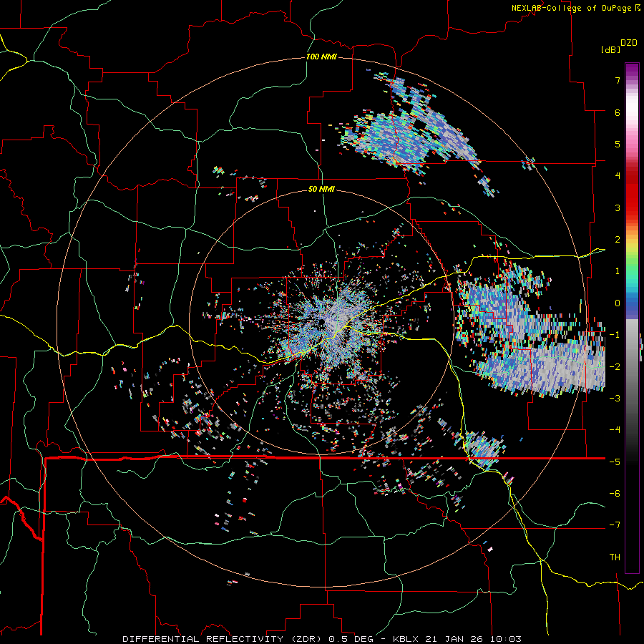Click the DZD product label
This screenshot has width=644, height=644.
(629, 43)
